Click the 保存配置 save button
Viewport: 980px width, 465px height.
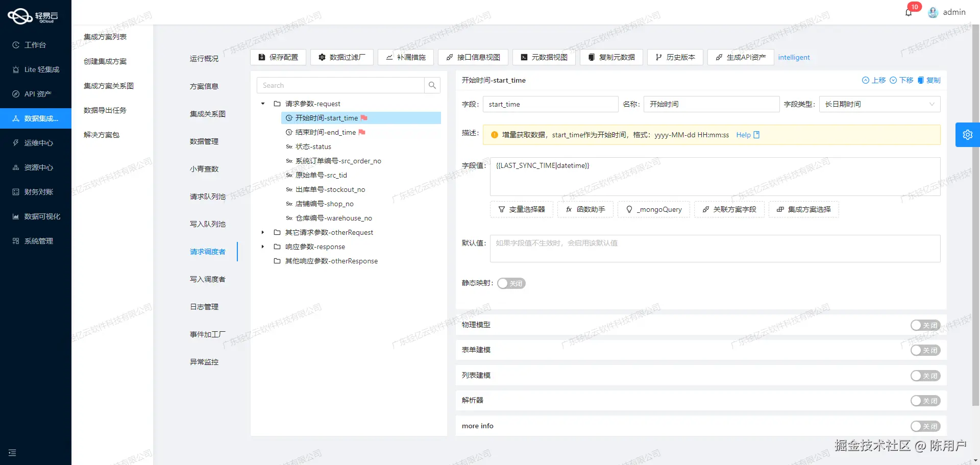pos(278,57)
